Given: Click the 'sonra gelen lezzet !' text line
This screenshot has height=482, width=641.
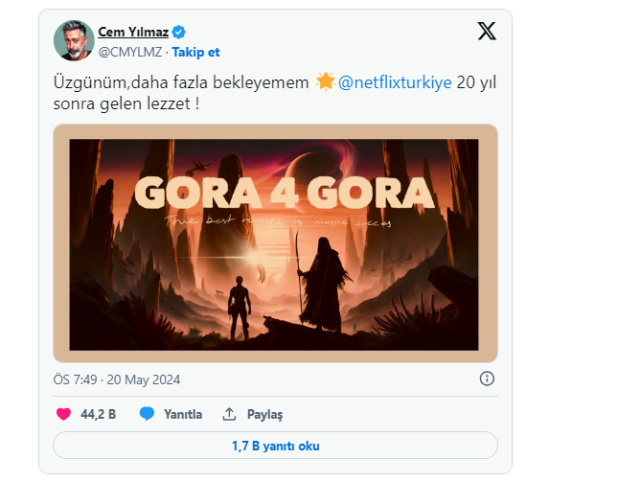Looking at the screenshot, I should 126,103.
